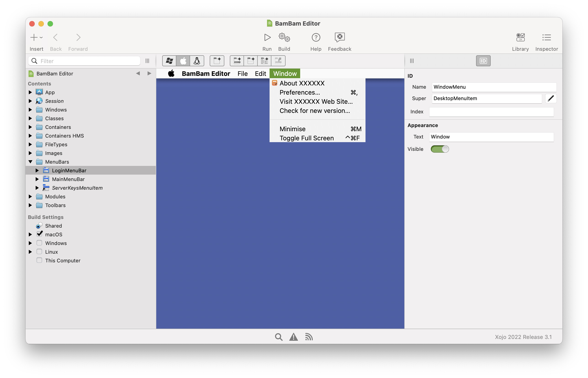
Task: Select the ID inspector tab icon
Action: [483, 61]
